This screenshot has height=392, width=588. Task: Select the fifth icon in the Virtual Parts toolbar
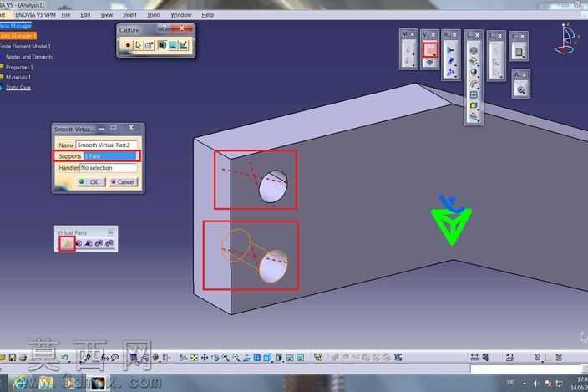pos(109,243)
